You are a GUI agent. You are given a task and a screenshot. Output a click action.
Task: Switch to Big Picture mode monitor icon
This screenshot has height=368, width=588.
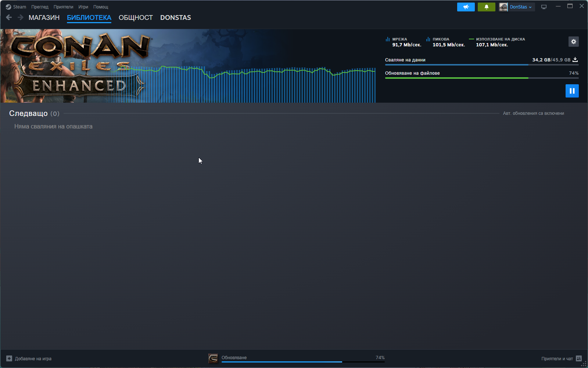pyautogui.click(x=544, y=7)
